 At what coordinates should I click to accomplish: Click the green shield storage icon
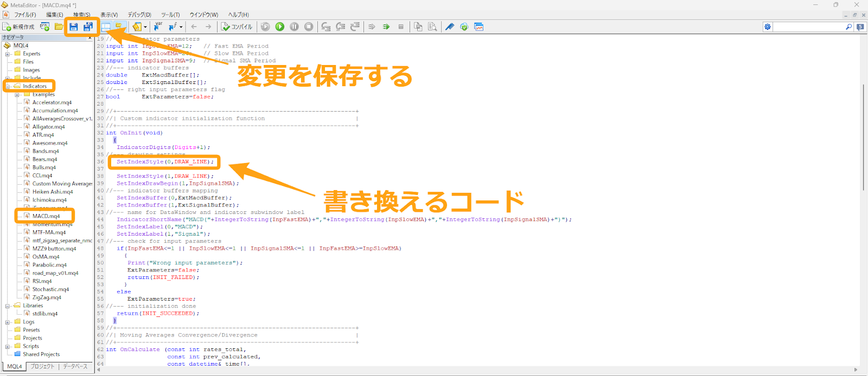[x=464, y=27]
